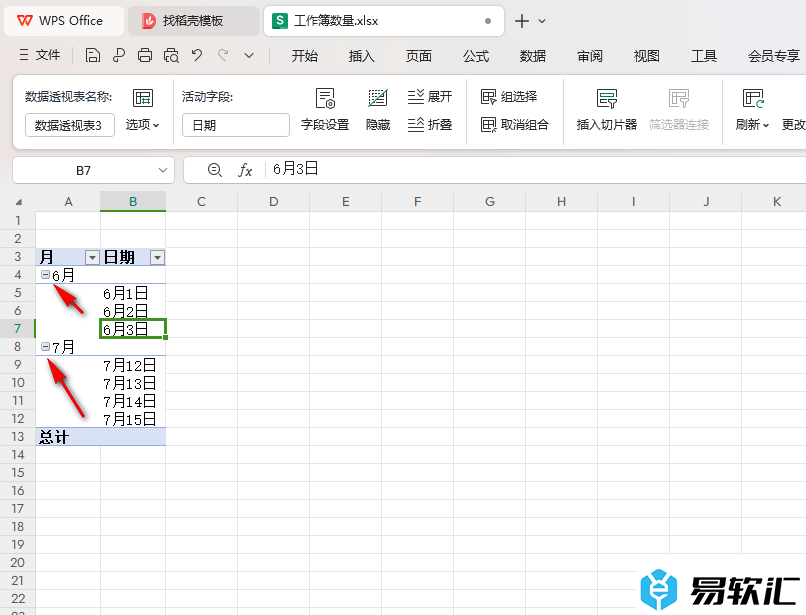The height and width of the screenshot is (615, 806).
Task: Open the 月 field filter dropdown
Action: tap(92, 257)
